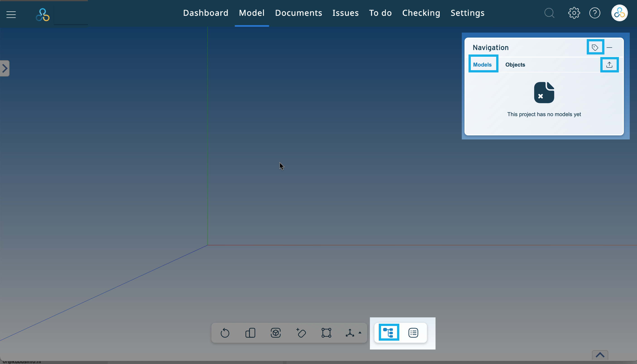Image resolution: width=637 pixels, height=364 pixels.
Task: Open the Settings tab
Action: pyautogui.click(x=467, y=13)
